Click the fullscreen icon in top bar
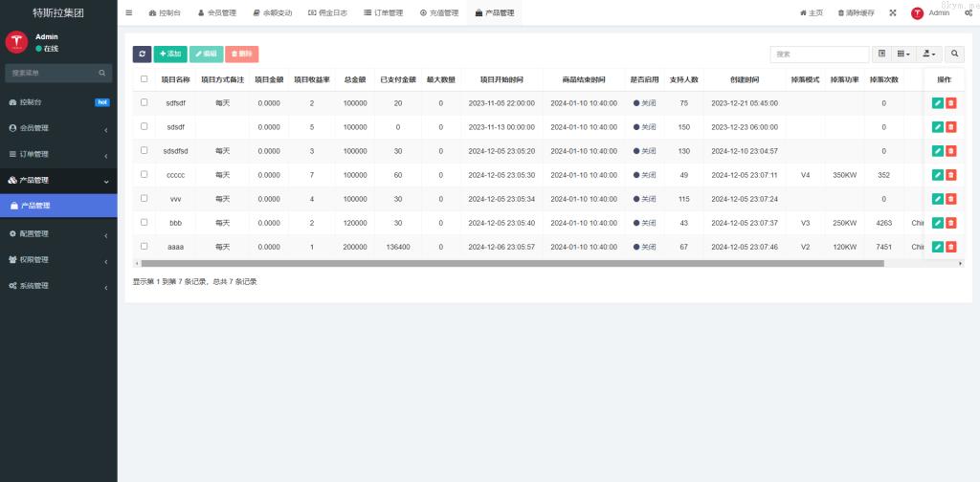 [x=893, y=13]
